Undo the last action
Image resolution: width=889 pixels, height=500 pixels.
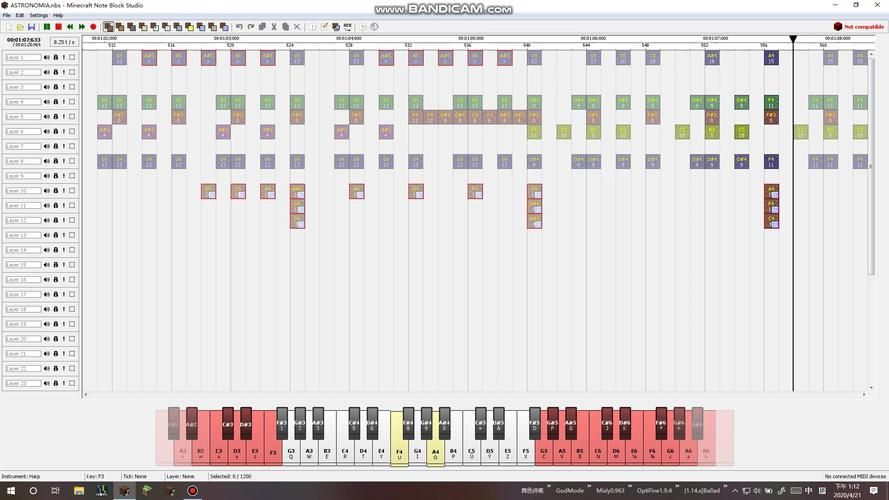239,27
